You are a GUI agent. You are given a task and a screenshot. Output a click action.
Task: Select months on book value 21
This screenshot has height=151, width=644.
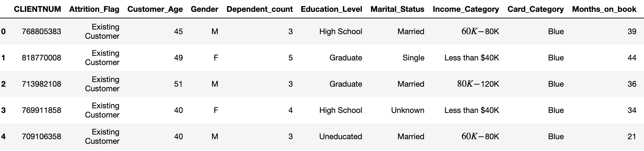tap(632, 137)
